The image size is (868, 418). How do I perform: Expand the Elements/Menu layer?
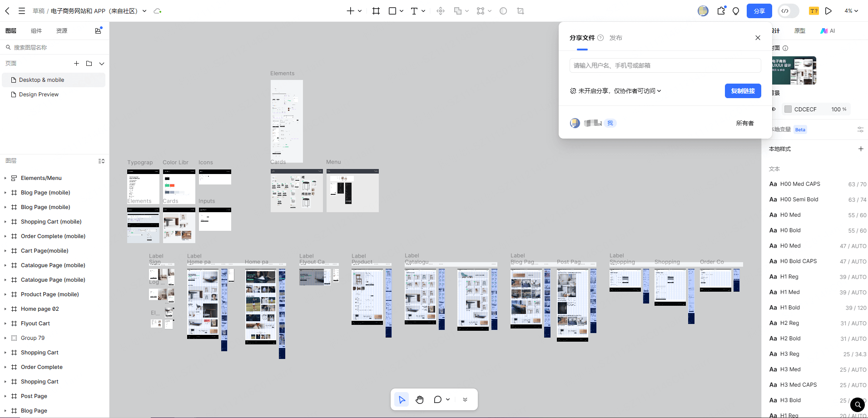pos(5,178)
